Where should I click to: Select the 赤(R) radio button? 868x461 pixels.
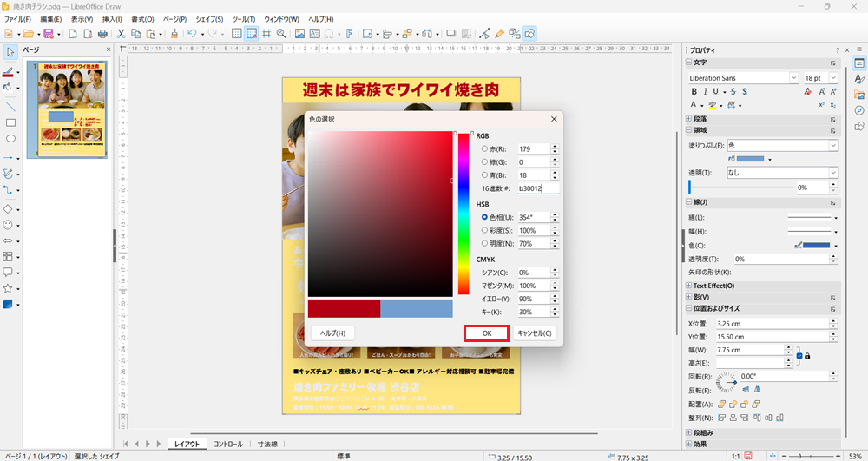coord(485,148)
